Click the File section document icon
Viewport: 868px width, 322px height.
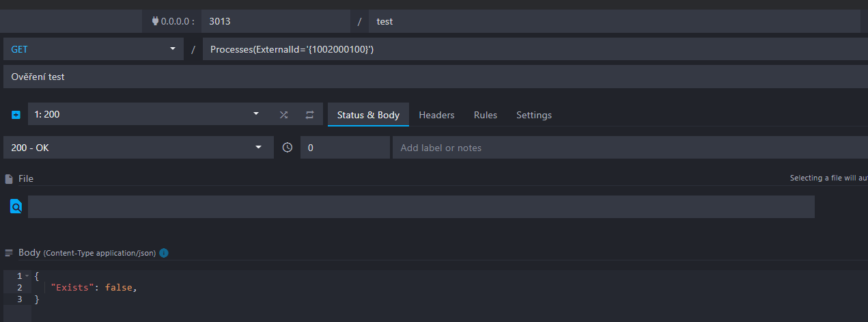point(9,179)
